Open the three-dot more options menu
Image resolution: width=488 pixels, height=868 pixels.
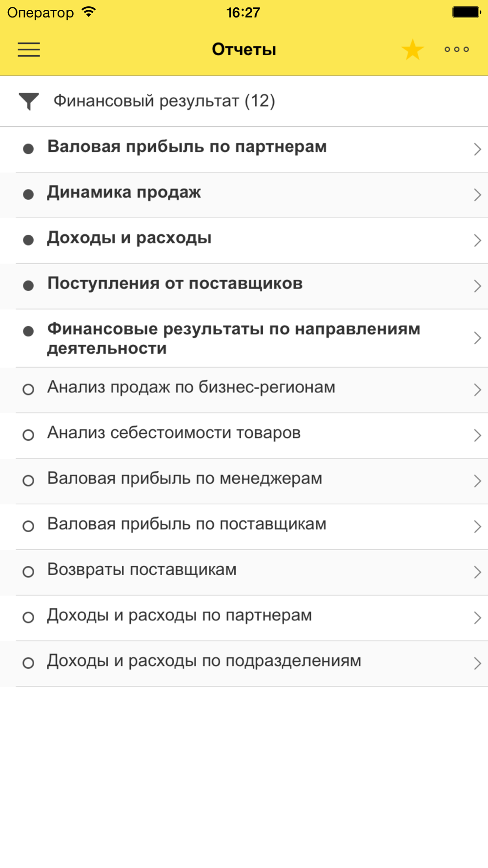tap(457, 49)
